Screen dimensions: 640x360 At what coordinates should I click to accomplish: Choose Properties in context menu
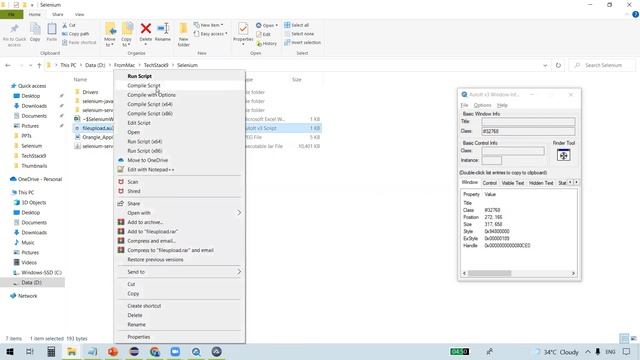pyautogui.click(x=180, y=337)
